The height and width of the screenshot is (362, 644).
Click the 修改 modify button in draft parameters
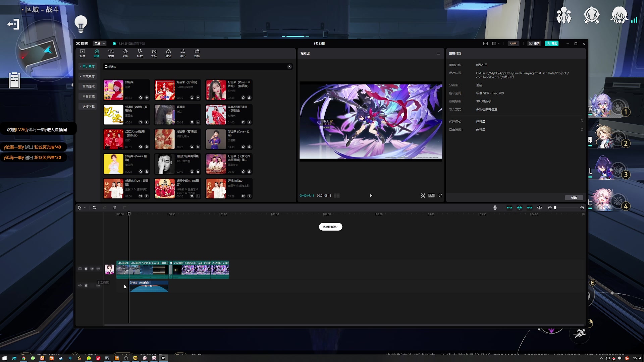coord(574,198)
